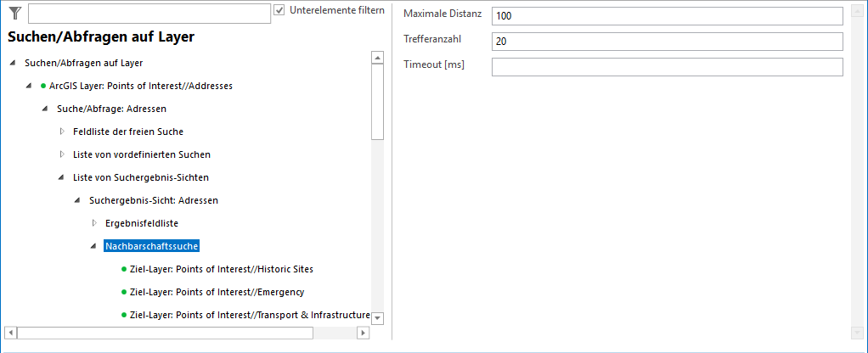Click the horizontal scrollbar right arrow

[x=364, y=333]
